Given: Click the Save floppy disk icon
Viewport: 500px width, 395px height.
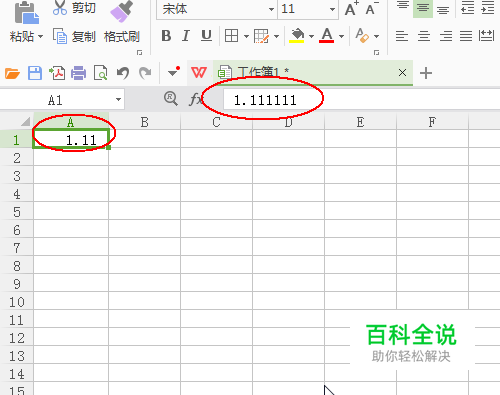Looking at the screenshot, I should click(35, 73).
